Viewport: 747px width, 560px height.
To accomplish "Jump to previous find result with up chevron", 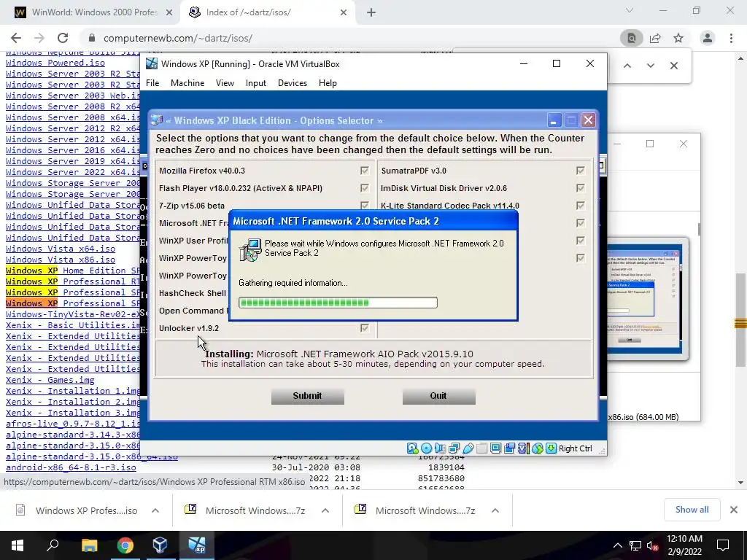I will [627, 66].
